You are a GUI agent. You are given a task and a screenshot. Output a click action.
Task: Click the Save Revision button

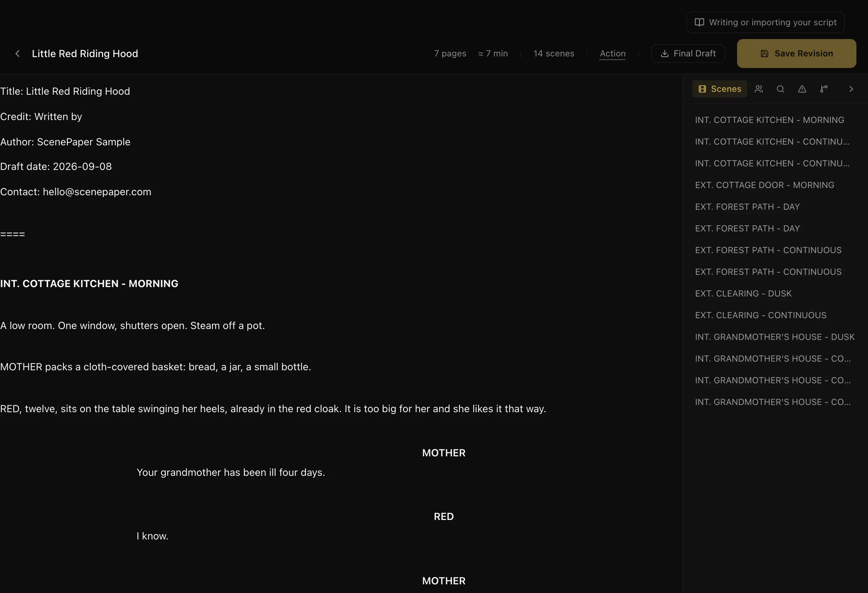tap(796, 54)
